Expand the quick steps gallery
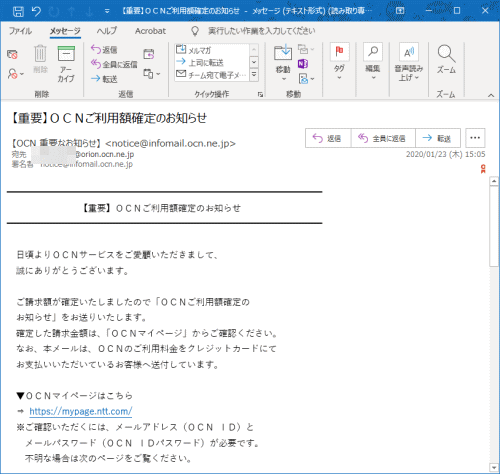500x474 pixels. coord(254,75)
